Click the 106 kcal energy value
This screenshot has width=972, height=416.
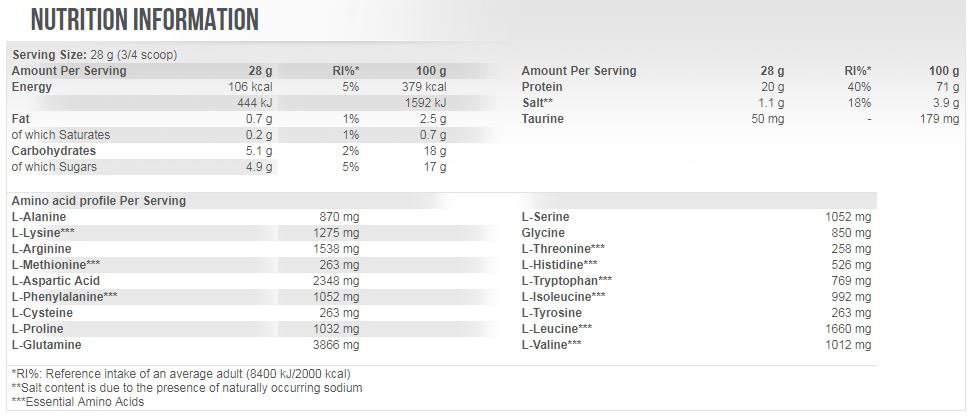(250, 87)
